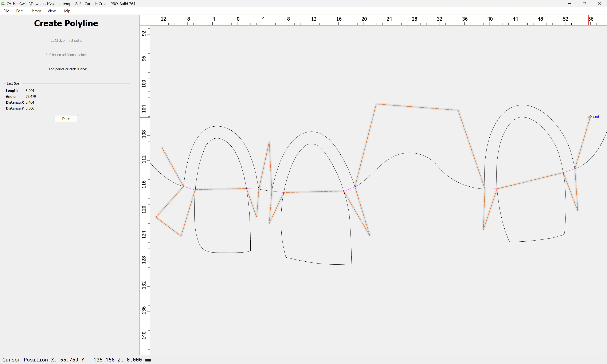Click the Length value 8.664
The image size is (607, 364).
point(30,91)
